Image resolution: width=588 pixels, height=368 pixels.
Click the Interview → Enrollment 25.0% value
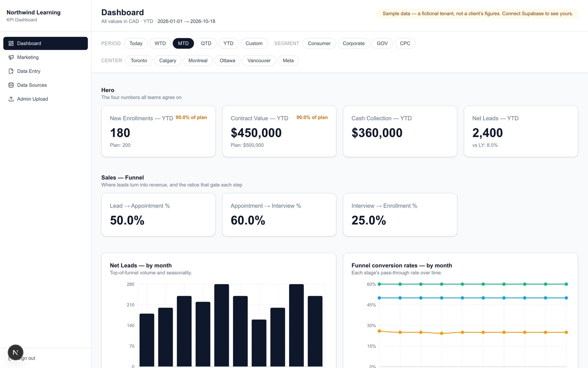[369, 220]
